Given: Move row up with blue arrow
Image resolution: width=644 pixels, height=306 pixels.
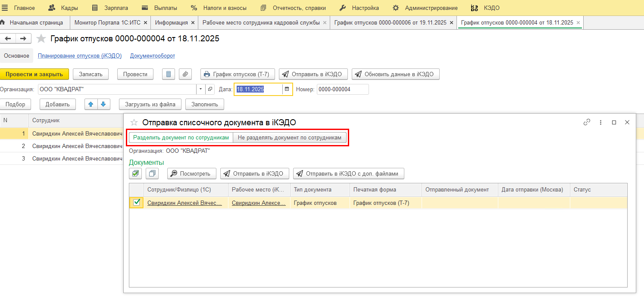Looking at the screenshot, I should point(91,104).
